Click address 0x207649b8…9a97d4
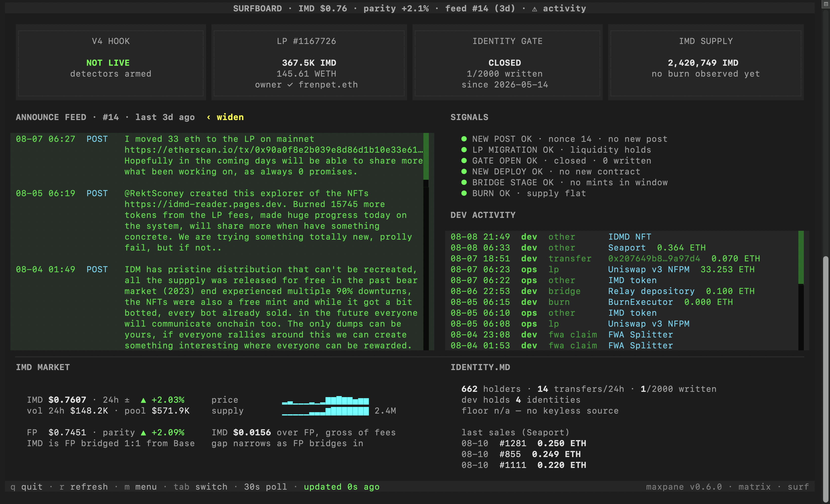Screen dimensions: 830x504 tap(654, 258)
